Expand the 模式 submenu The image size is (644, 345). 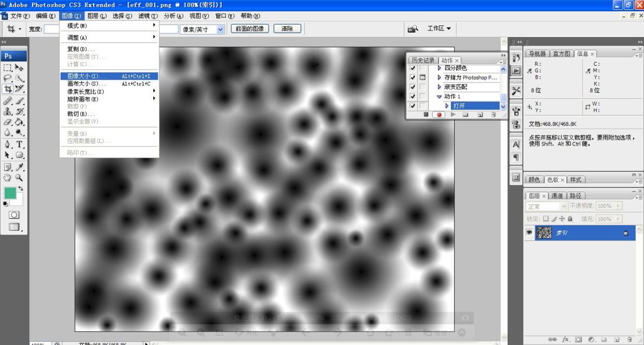coord(109,25)
